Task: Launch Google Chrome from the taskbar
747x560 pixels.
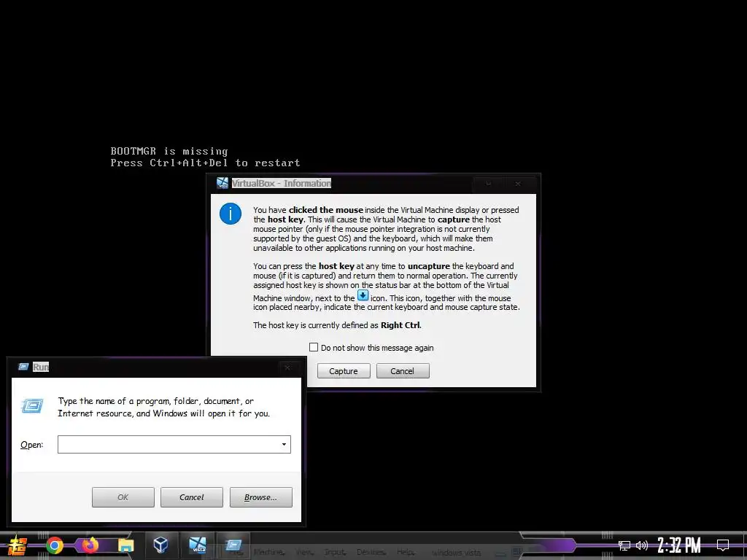Action: [x=54, y=545]
